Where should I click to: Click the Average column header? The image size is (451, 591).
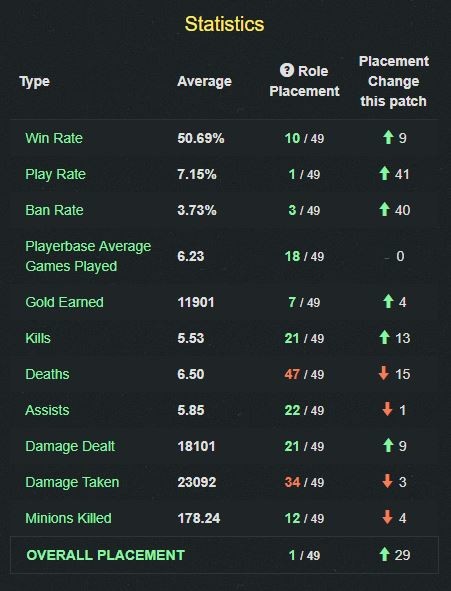click(205, 81)
